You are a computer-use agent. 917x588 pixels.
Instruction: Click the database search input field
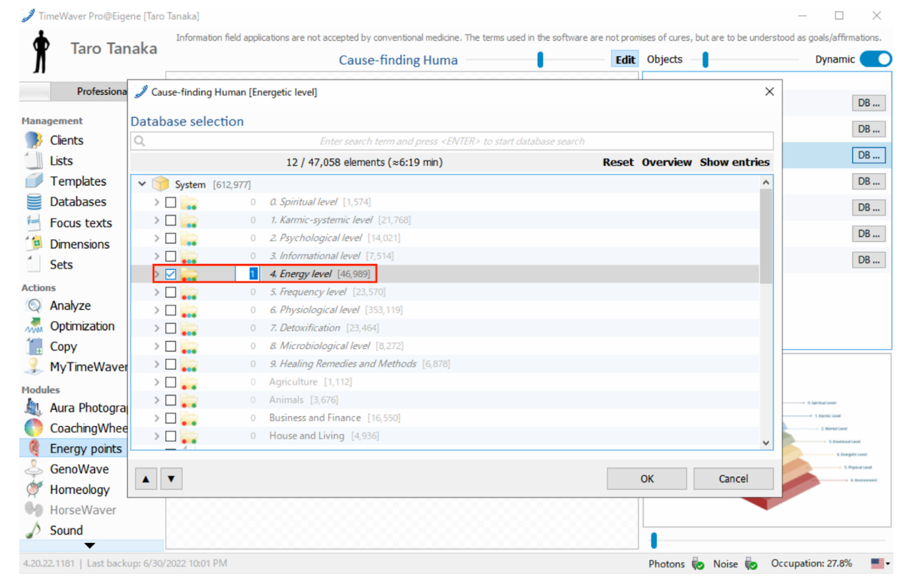coord(452,141)
